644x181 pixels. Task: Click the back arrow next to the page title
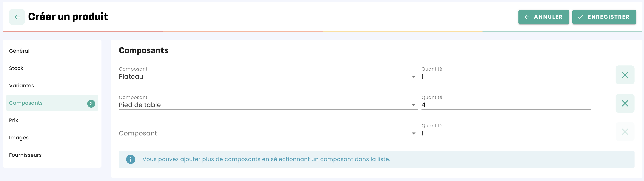(x=17, y=17)
